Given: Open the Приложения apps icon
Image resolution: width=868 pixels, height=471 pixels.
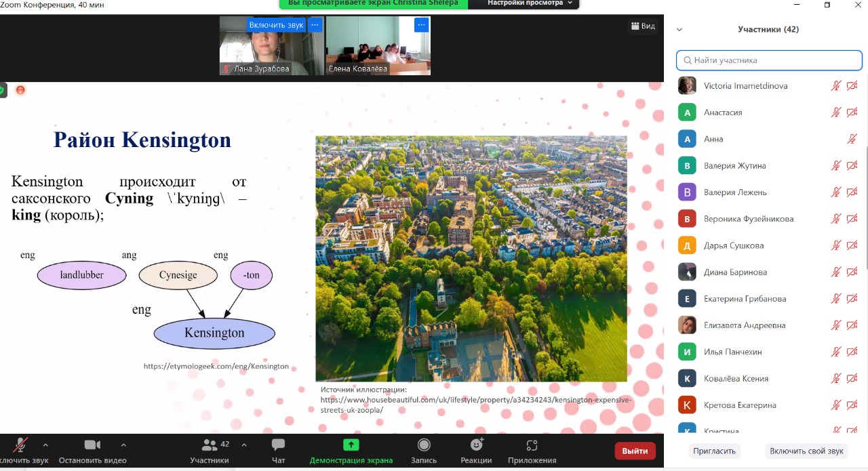Looking at the screenshot, I should 532,445.
